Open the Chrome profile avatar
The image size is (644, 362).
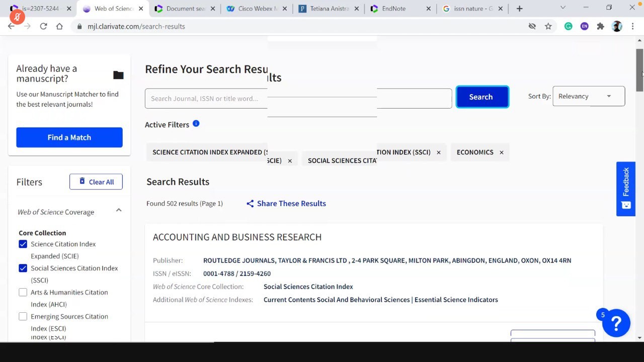(617, 26)
